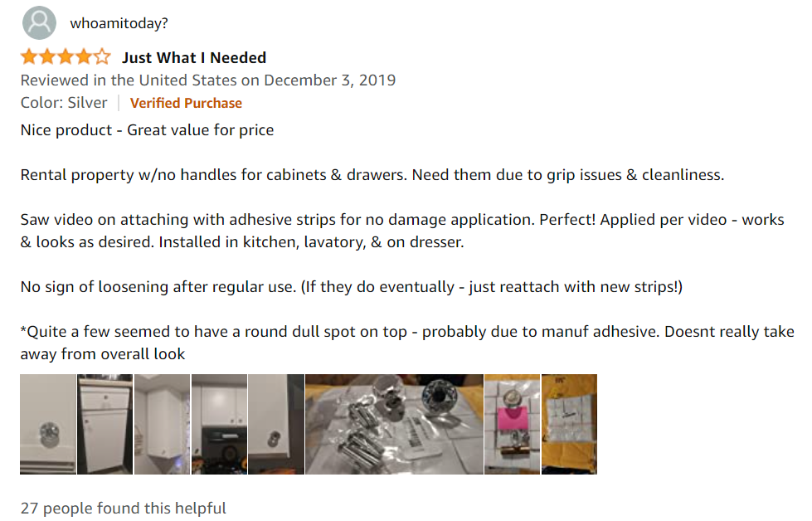Click the 'Color: Silver' variant text
Image resolution: width=812 pixels, height=521 pixels.
[x=64, y=103]
